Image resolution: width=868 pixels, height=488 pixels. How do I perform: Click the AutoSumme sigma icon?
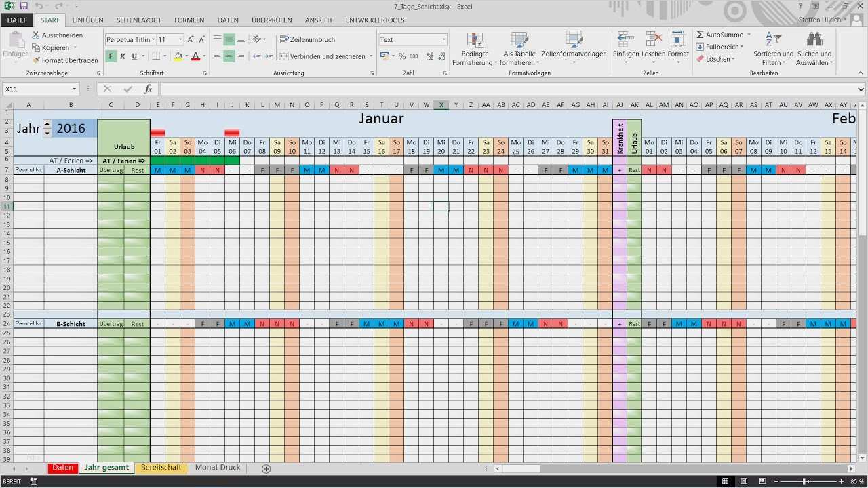pyautogui.click(x=701, y=35)
